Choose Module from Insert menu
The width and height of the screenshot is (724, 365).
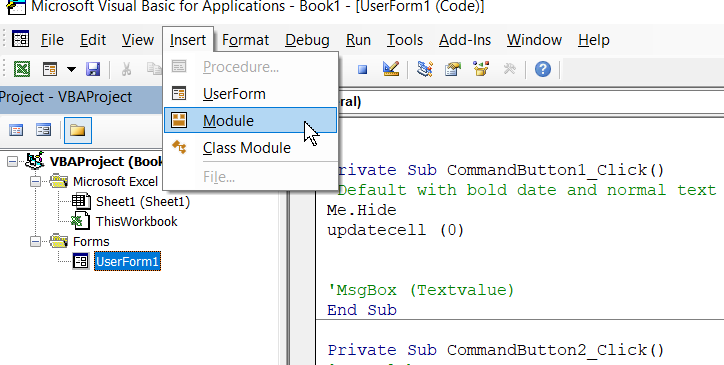pyautogui.click(x=251, y=121)
